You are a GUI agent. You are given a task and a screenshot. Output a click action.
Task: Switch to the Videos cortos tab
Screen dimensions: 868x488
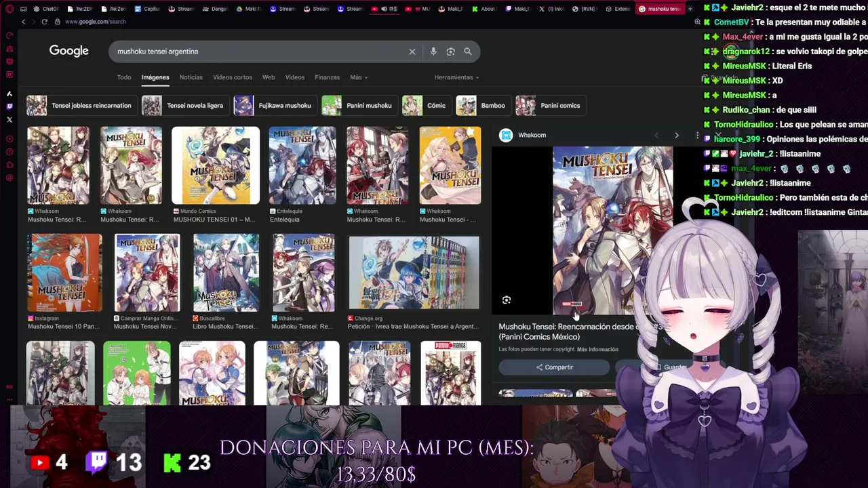point(233,77)
